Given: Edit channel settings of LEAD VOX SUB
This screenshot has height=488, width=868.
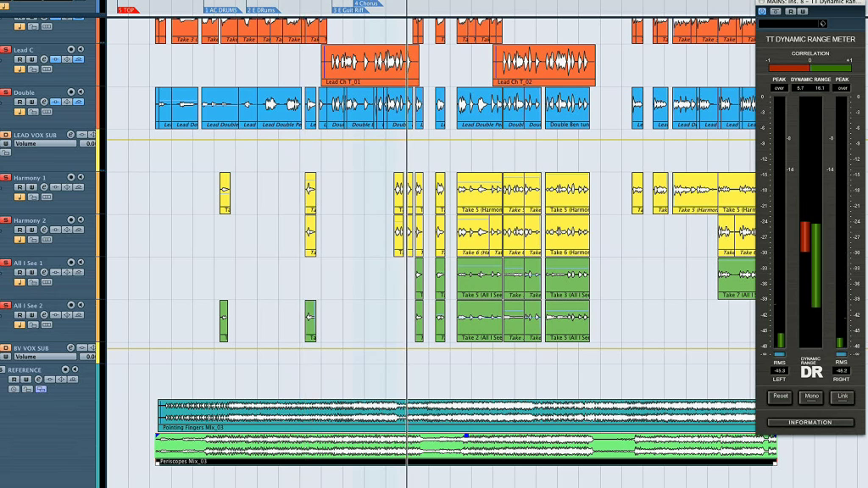Looking at the screenshot, I should click(71, 135).
